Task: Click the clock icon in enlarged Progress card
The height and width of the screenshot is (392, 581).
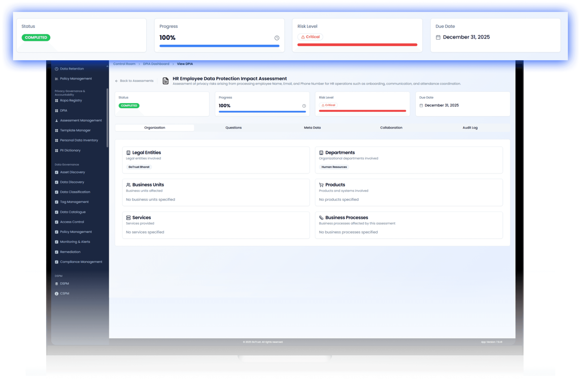Action: 277,38
